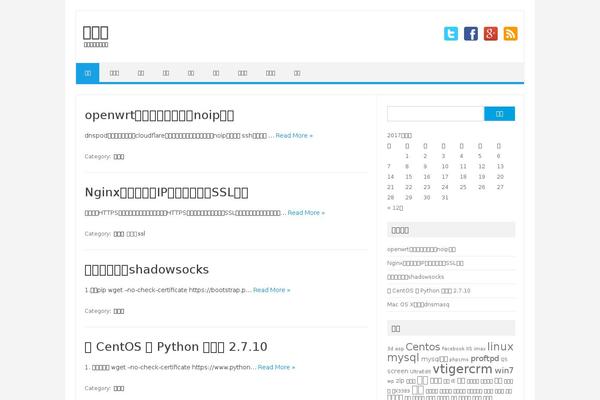
Task: Open sidebar recent post 'CentOS Python 2.7.10'
Action: [x=429, y=291]
